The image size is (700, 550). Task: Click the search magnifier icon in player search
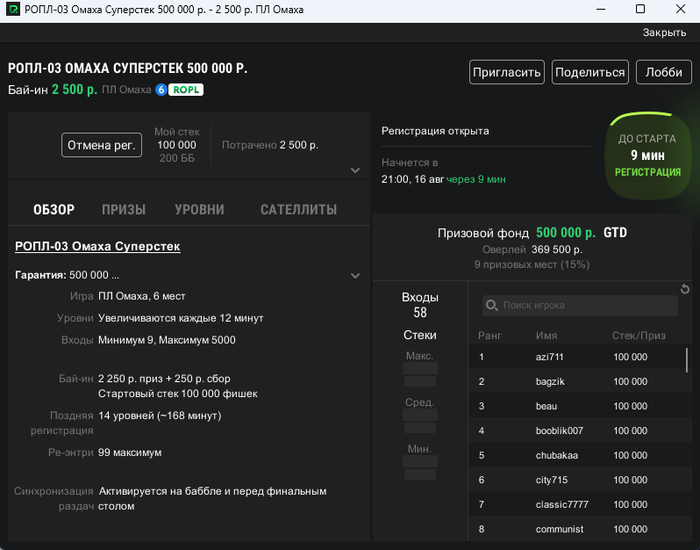point(492,305)
